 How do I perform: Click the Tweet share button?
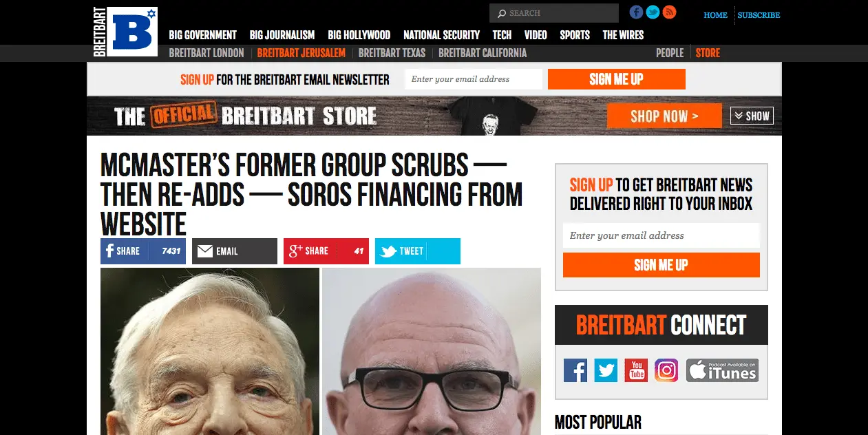[418, 251]
